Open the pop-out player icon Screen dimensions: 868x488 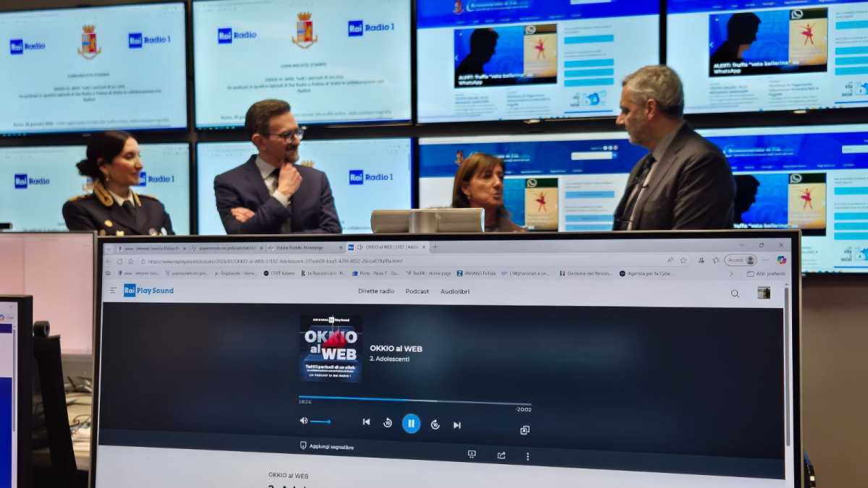point(524,430)
